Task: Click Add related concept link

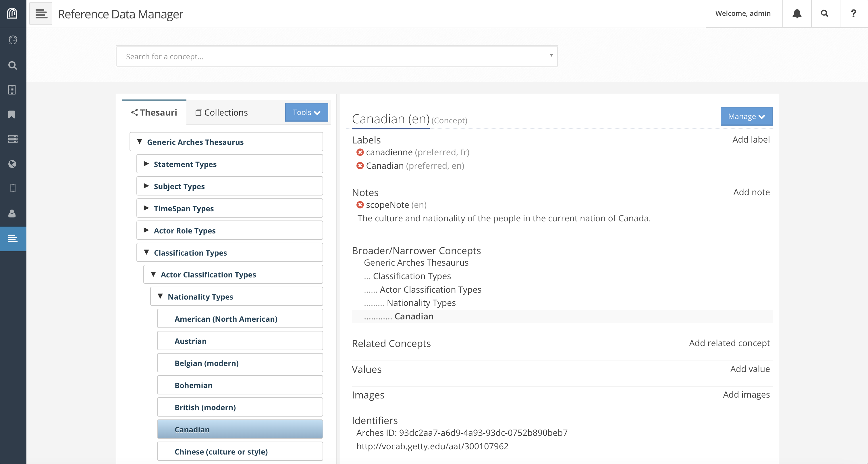Action: [729, 343]
